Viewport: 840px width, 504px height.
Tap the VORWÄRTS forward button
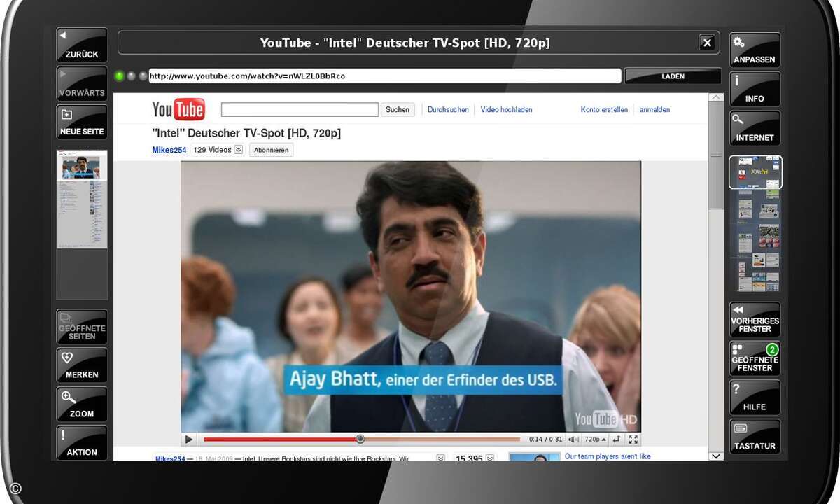click(x=82, y=84)
